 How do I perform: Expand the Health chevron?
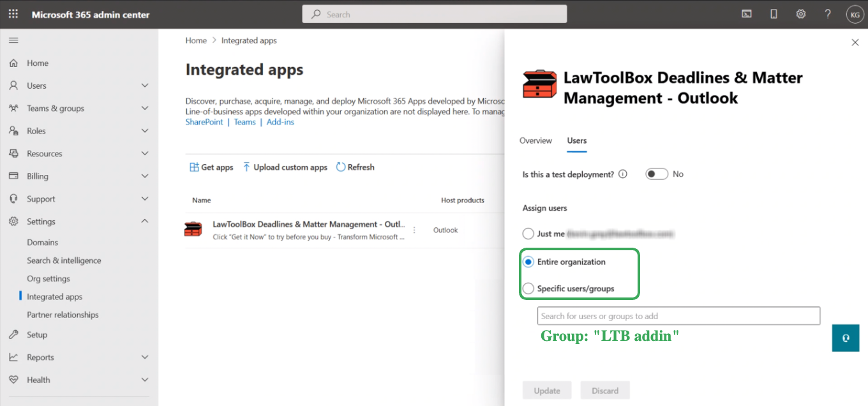tap(145, 380)
